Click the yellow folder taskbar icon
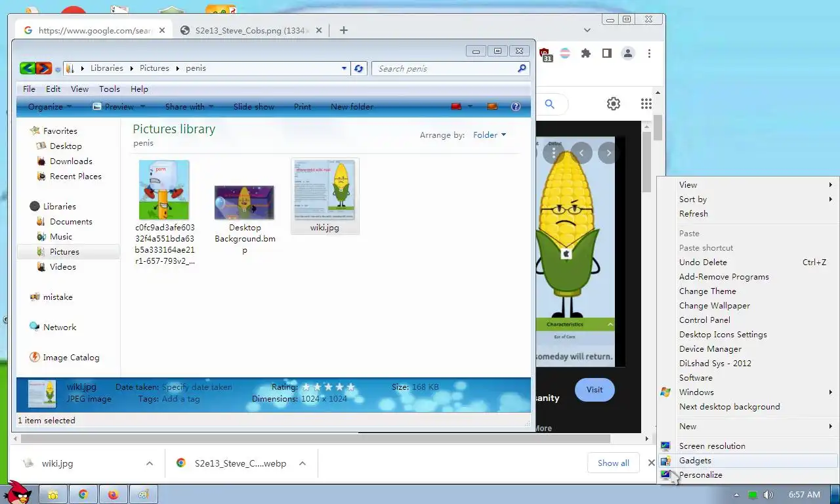Viewport: 840px width, 504px height. tap(53, 494)
